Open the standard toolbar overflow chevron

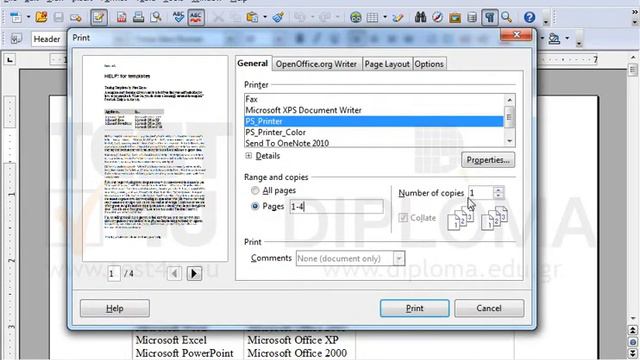pyautogui.click(x=635, y=12)
